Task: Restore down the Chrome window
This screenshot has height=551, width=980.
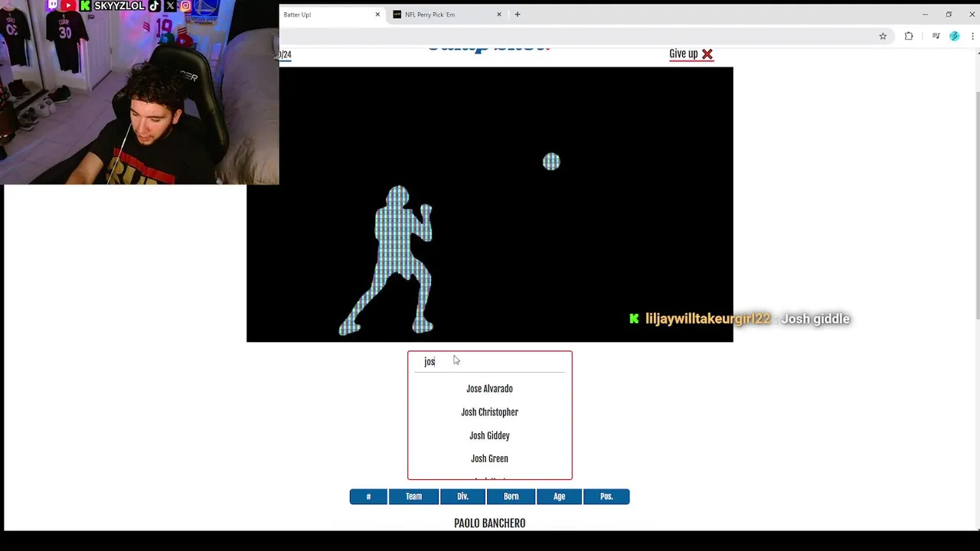Action: 949,15
